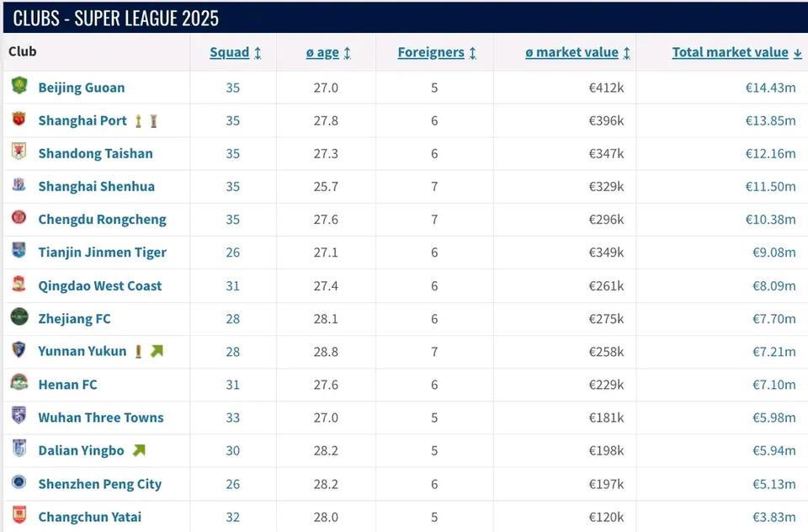This screenshot has height=532, width=808.
Task: Click the Shanghai Port club crest icon
Action: click(19, 119)
